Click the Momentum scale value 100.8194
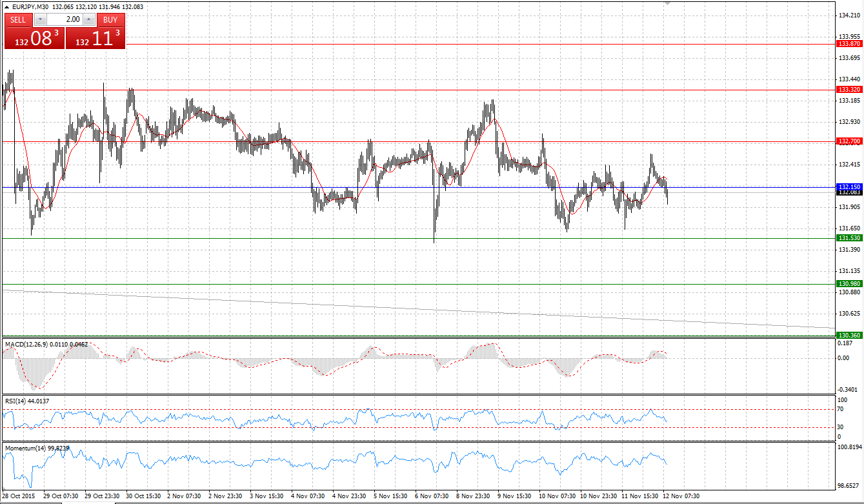This screenshot has height=504, width=864. (850, 447)
